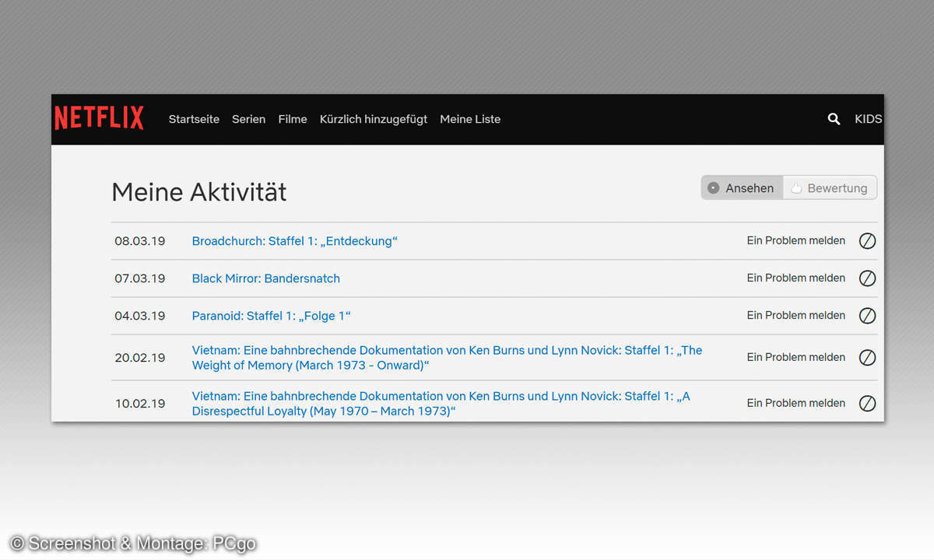Hide Vietnam 'Disrespectful Loyalty' via circle-slash icon
This screenshot has width=934, height=560.
pos(867,404)
